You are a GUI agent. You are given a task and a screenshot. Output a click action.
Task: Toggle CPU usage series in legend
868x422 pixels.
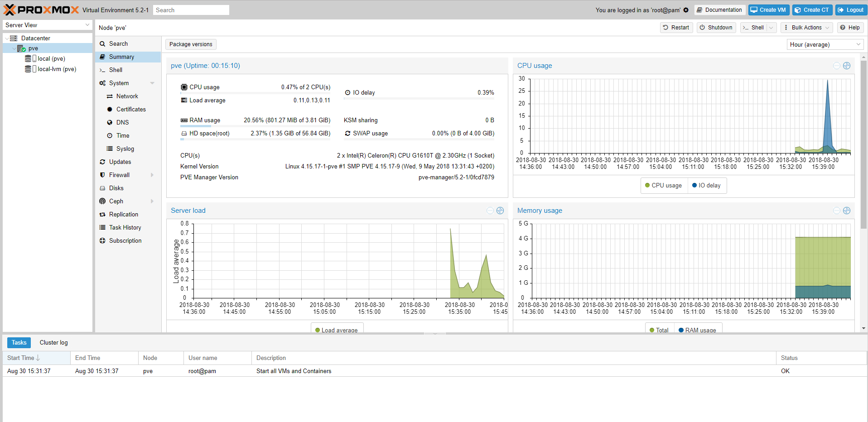click(x=663, y=186)
